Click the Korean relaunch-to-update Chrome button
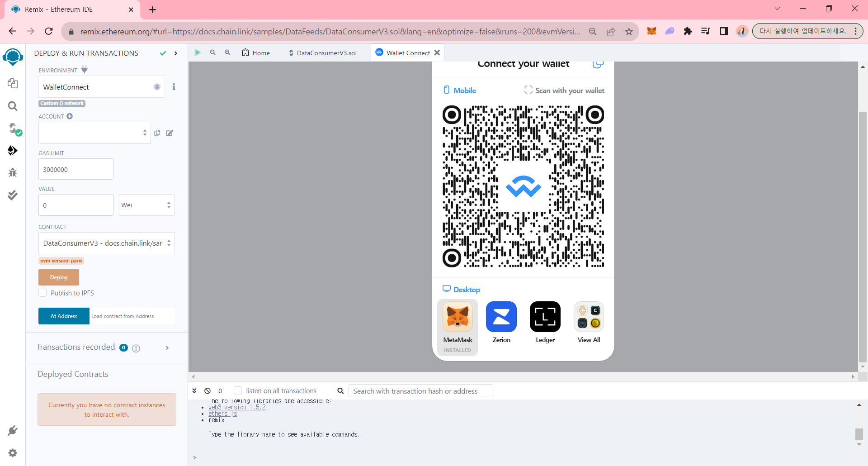868x466 pixels. click(x=807, y=31)
